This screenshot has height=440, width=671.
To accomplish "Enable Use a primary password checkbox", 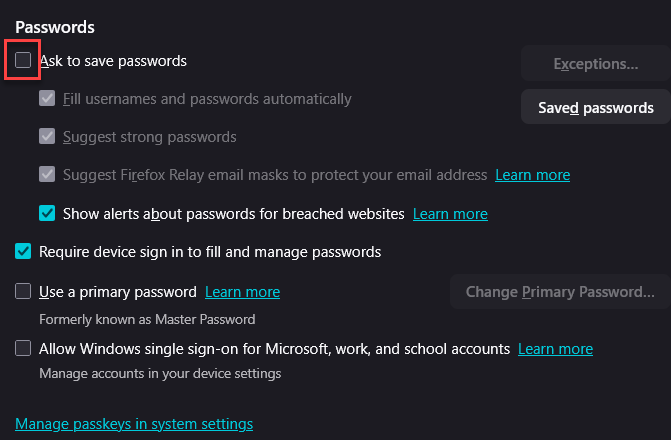I will click(24, 292).
